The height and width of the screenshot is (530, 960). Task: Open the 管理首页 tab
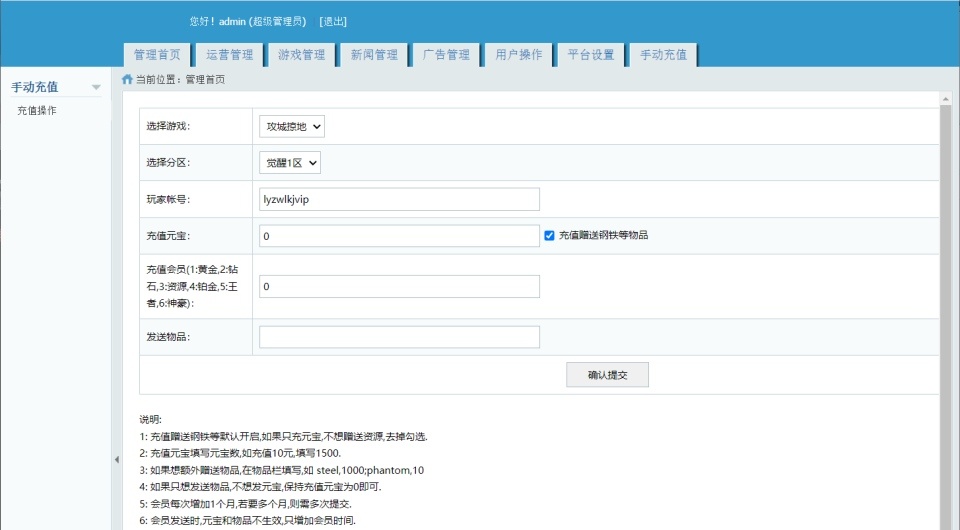pos(157,54)
